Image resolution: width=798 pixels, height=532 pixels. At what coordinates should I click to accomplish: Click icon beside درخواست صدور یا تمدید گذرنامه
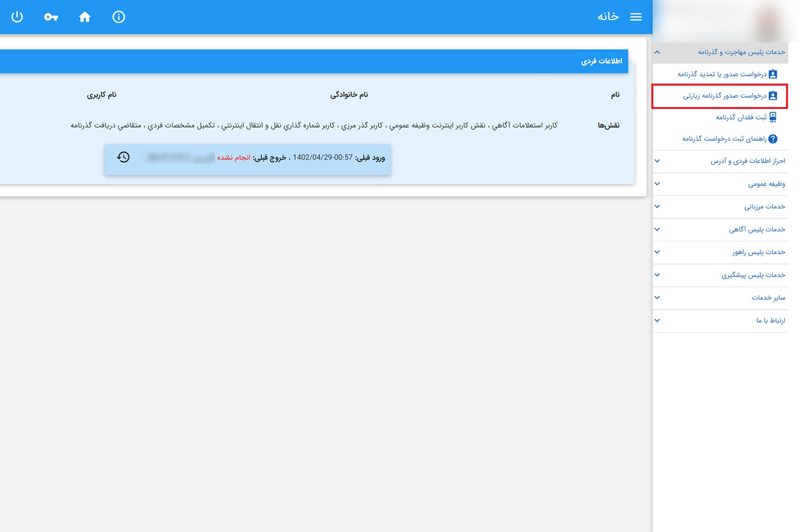pos(773,74)
